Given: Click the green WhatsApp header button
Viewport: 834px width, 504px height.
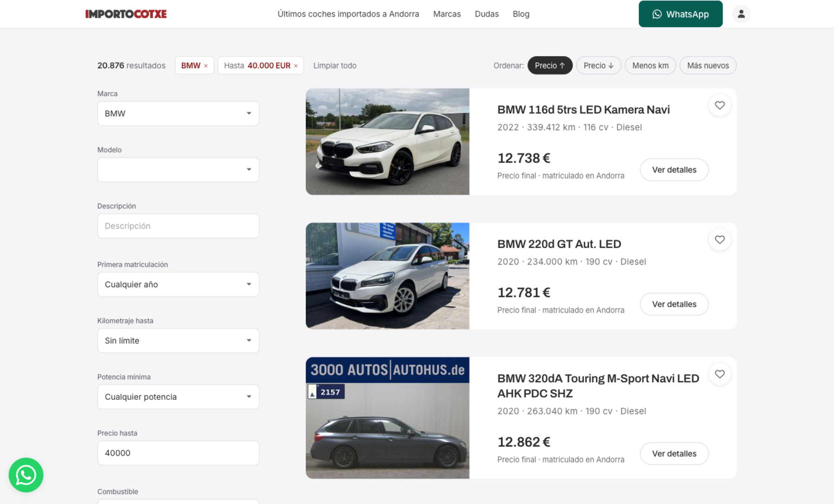Looking at the screenshot, I should 681,14.
